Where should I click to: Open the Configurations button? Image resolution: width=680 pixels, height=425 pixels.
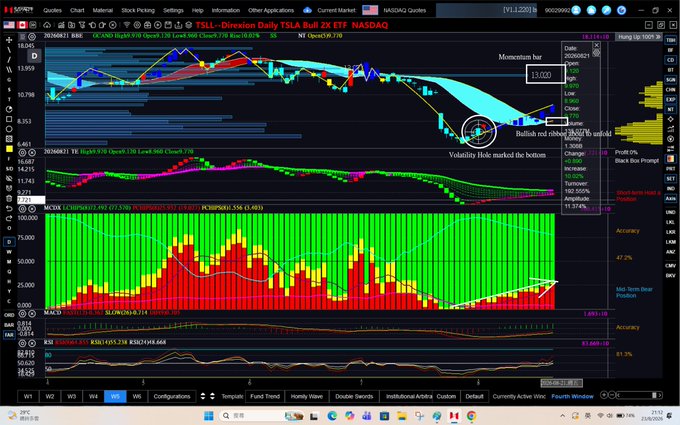tap(172, 396)
